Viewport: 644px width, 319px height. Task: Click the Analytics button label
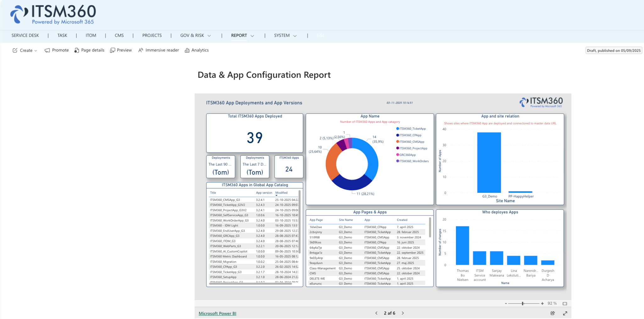coord(200,50)
